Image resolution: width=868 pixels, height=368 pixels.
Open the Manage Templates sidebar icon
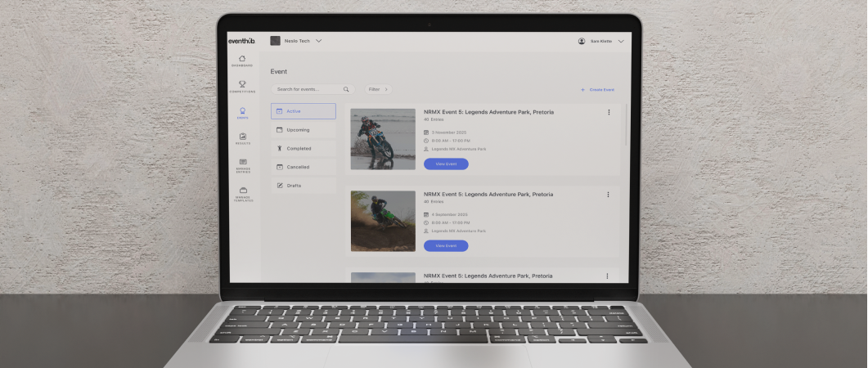click(x=243, y=191)
